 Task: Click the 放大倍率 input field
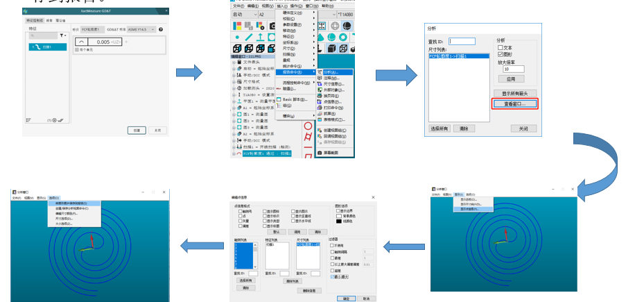(x=514, y=69)
